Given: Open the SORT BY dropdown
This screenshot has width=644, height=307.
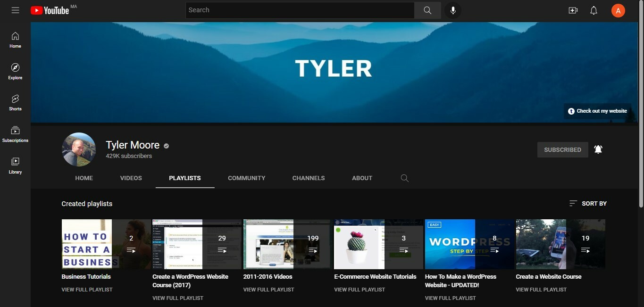Looking at the screenshot, I should point(588,204).
